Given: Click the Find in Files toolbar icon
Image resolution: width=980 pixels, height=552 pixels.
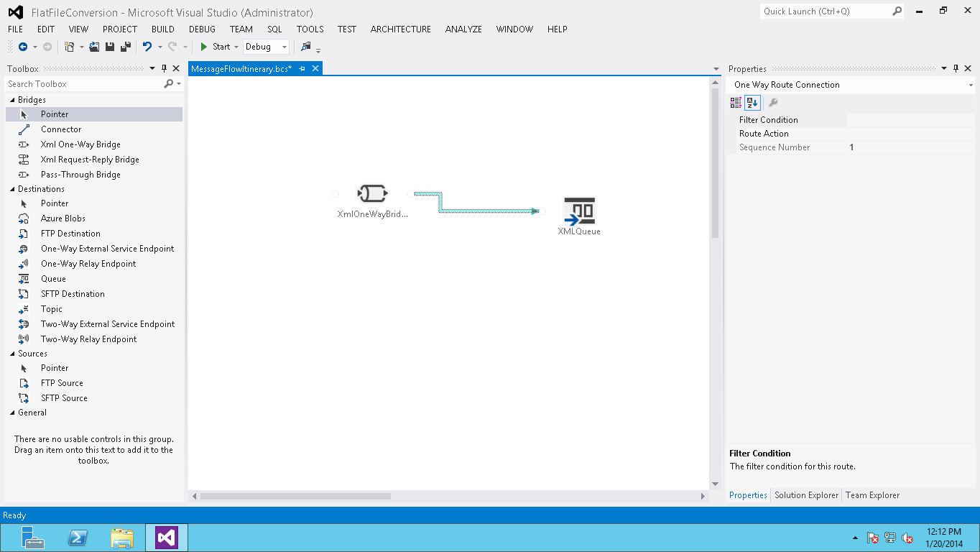Looking at the screenshot, I should pos(306,47).
